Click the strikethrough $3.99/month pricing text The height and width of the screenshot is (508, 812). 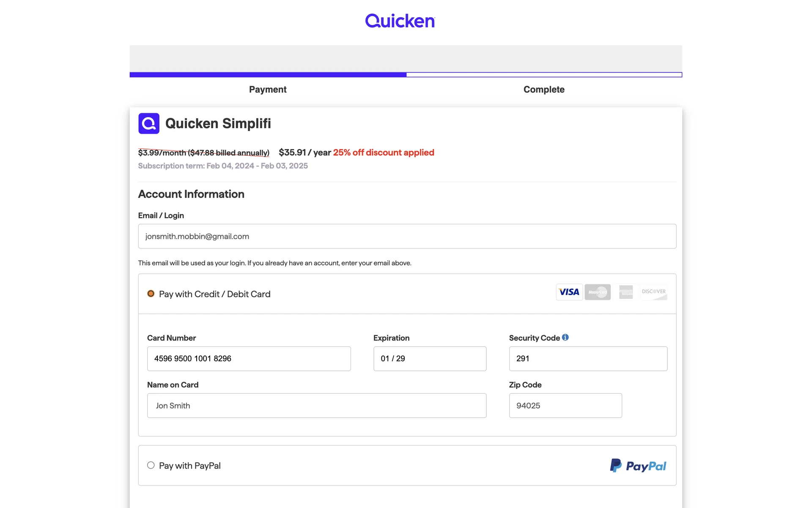pos(203,152)
